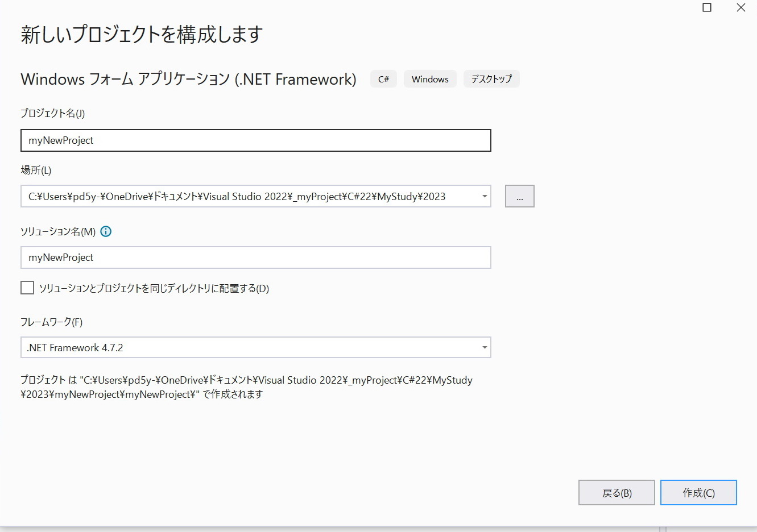Focus the project name field myNewProject
The width and height of the screenshot is (757, 532).
(256, 140)
